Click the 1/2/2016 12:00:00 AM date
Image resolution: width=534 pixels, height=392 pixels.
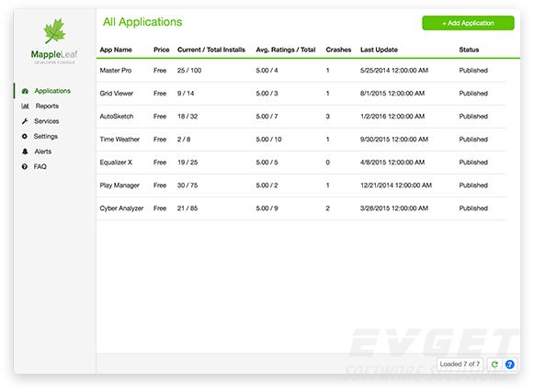point(392,117)
